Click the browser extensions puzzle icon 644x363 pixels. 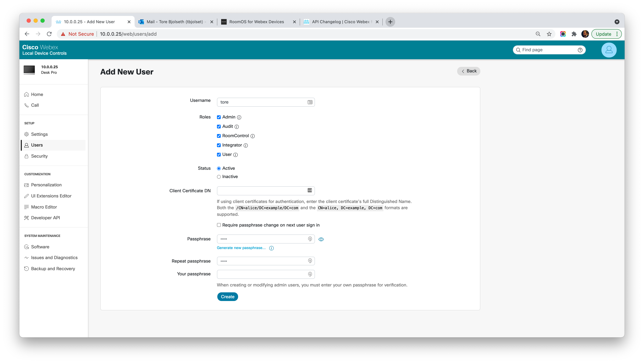(x=574, y=34)
